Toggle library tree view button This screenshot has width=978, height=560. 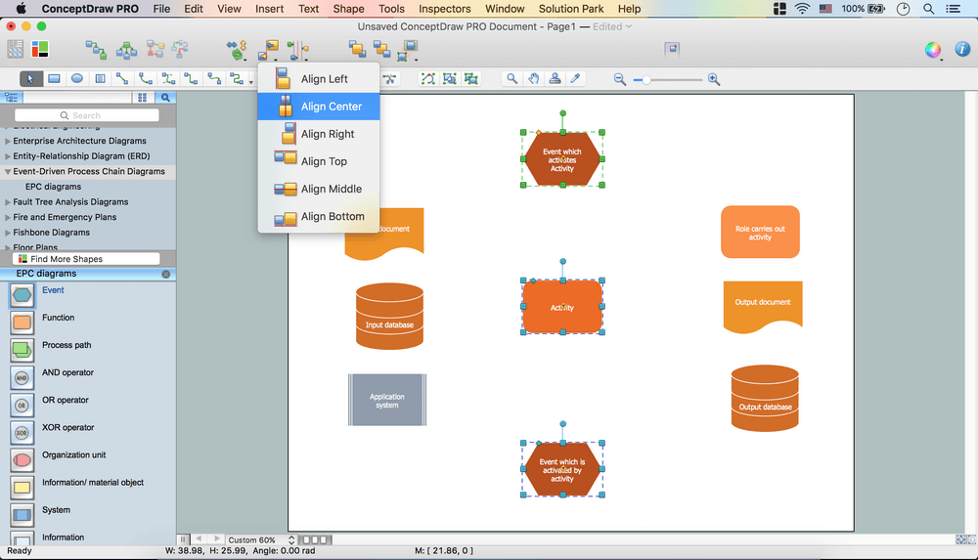point(12,98)
